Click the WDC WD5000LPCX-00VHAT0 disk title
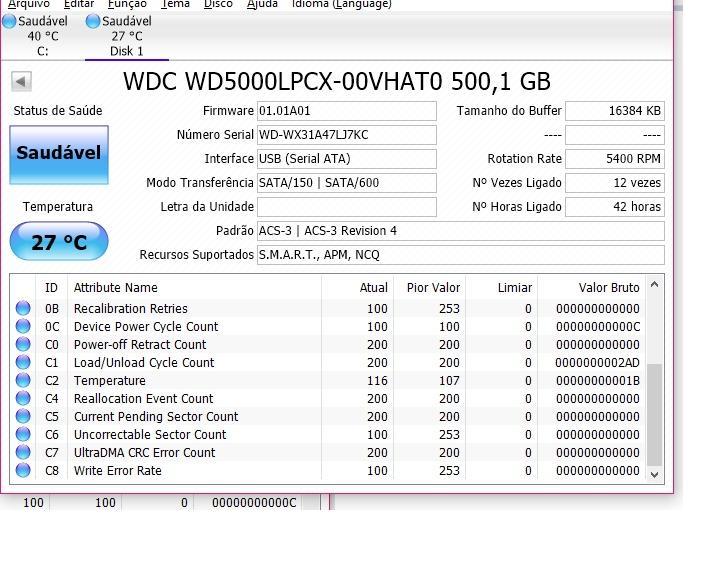Screen dimensions: 719x565 pyautogui.click(x=337, y=82)
